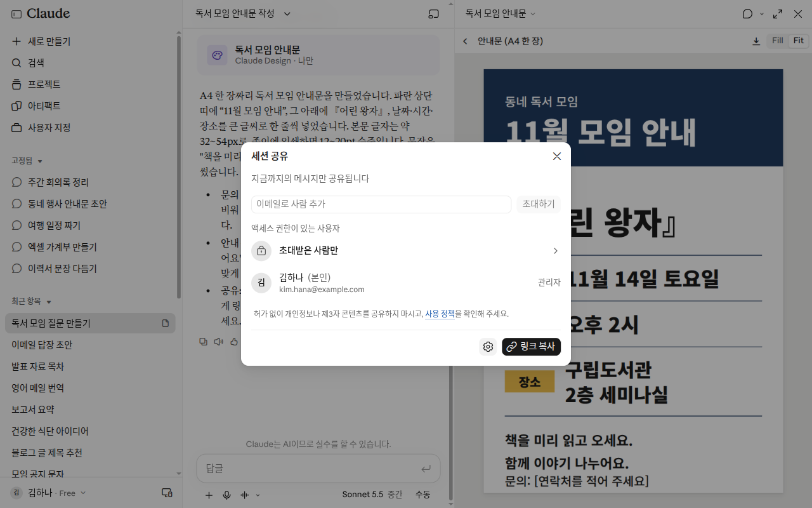This screenshot has width=812, height=508.
Task: Collapse the sidebar using the panel icon
Action: (x=16, y=13)
